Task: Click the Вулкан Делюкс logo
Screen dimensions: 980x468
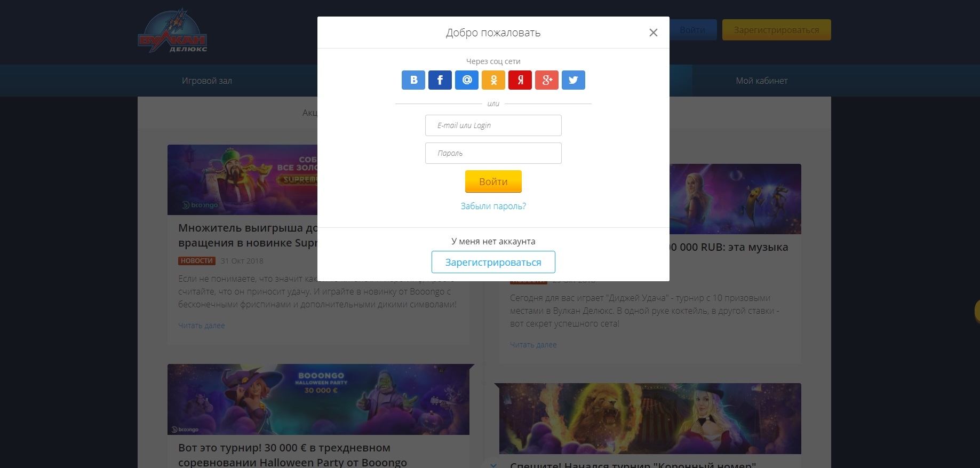Action: pos(172,31)
